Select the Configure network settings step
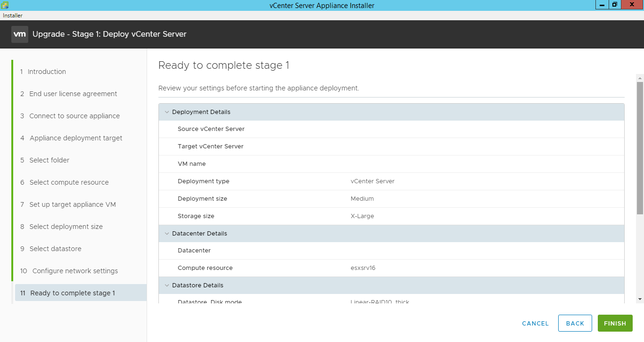This screenshot has width=644, height=342. pos(74,270)
